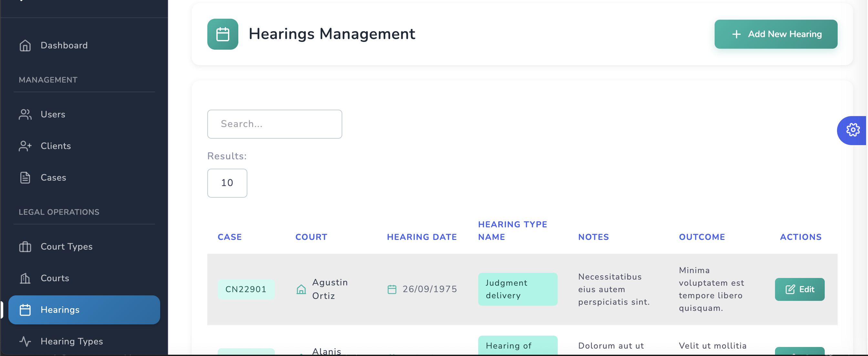Select the Users icon in the sidebar
The height and width of the screenshot is (356, 868).
(x=25, y=114)
